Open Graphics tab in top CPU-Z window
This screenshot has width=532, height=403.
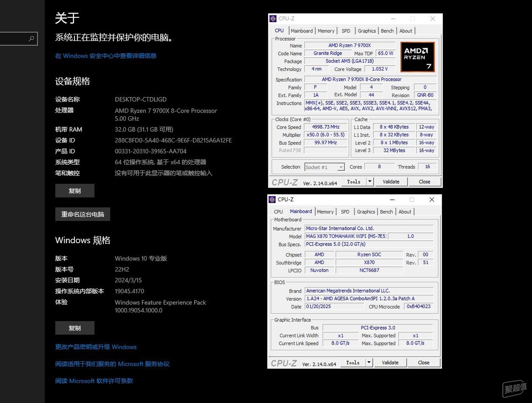pyautogui.click(x=367, y=31)
